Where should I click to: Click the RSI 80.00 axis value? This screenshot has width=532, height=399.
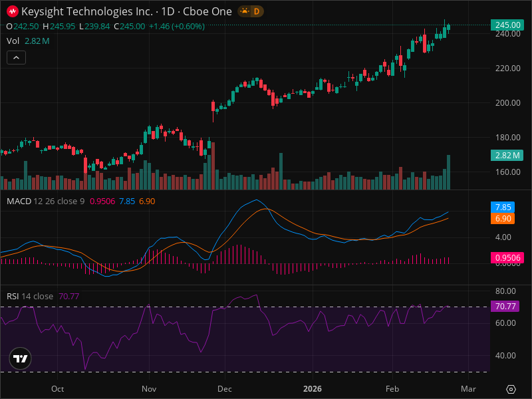point(505,291)
